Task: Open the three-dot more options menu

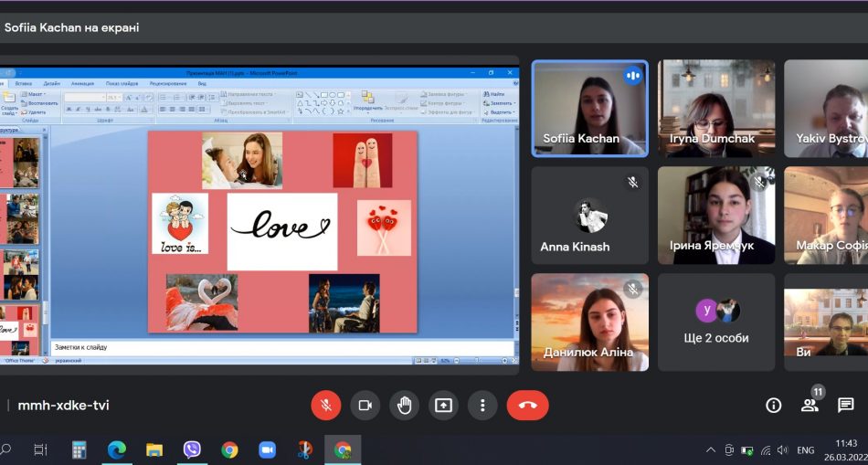Action: coord(482,405)
